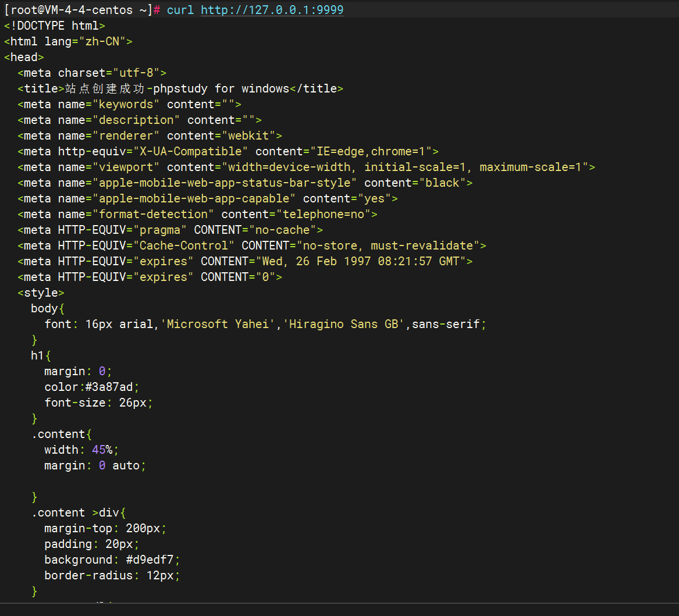This screenshot has width=679, height=616.
Task: Click the DOCTYPE html declaration line
Action: [x=54, y=26]
